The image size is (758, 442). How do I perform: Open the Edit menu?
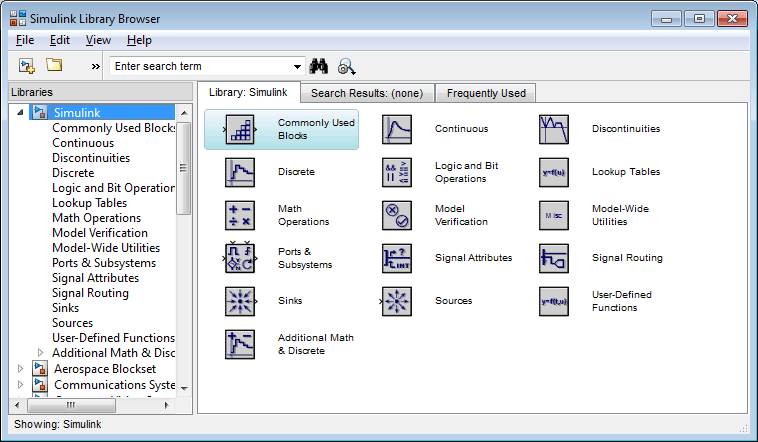[x=59, y=40]
